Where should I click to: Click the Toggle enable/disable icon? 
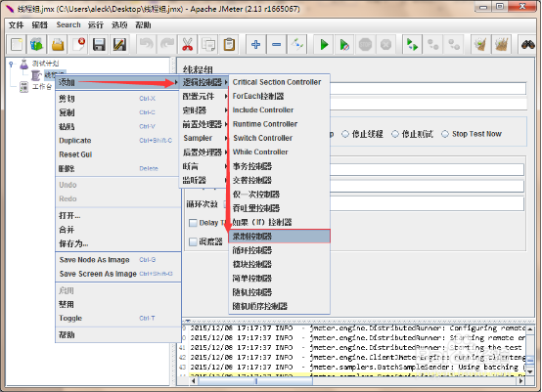(297, 45)
